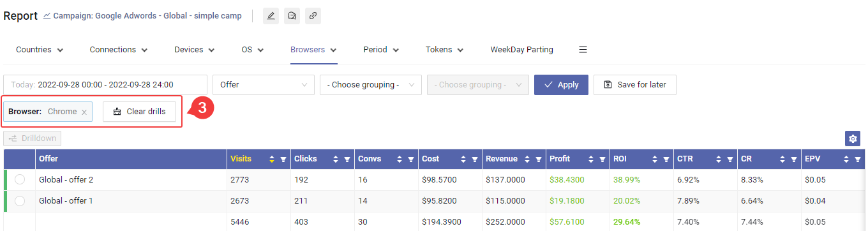Switch to the WeekDay Parting tab
Viewport: 868px width, 231px height.
pyautogui.click(x=521, y=49)
